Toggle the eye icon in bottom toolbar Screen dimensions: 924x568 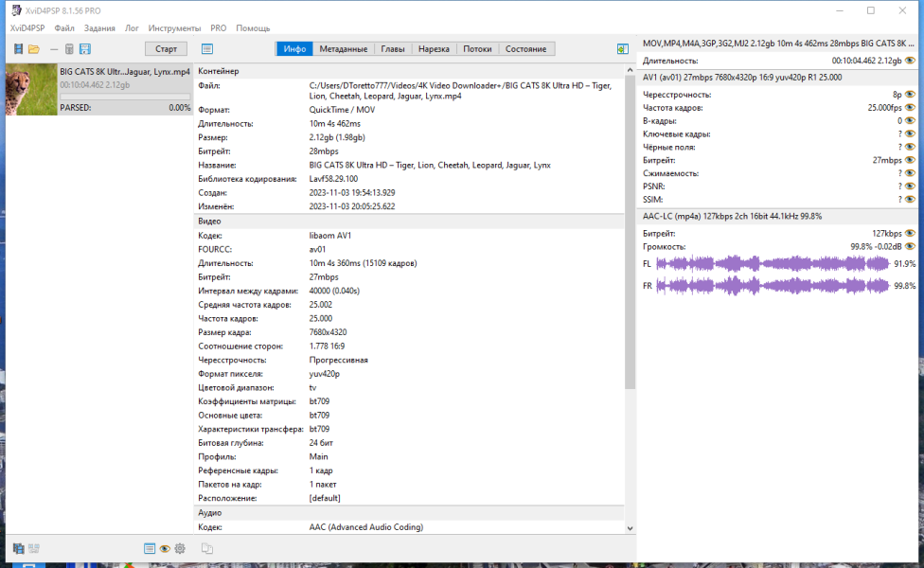(165, 548)
